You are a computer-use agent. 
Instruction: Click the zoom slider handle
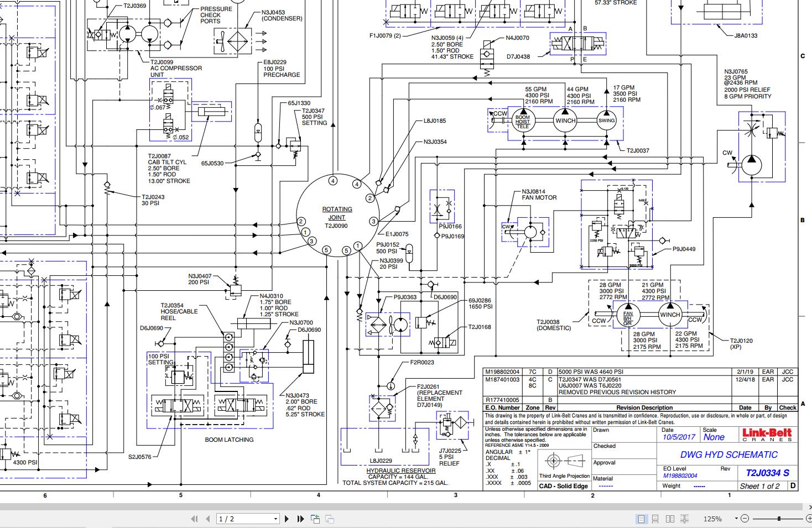(779, 519)
